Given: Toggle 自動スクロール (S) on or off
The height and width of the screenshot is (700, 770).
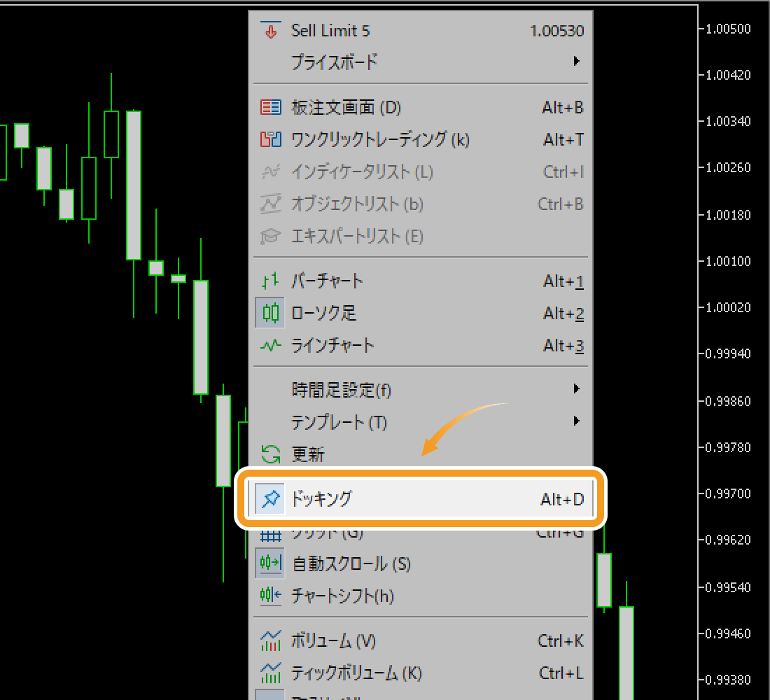Looking at the screenshot, I should coord(350,563).
